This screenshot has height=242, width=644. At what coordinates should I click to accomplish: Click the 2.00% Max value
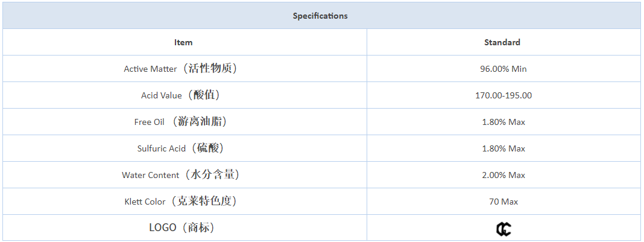[x=504, y=175]
